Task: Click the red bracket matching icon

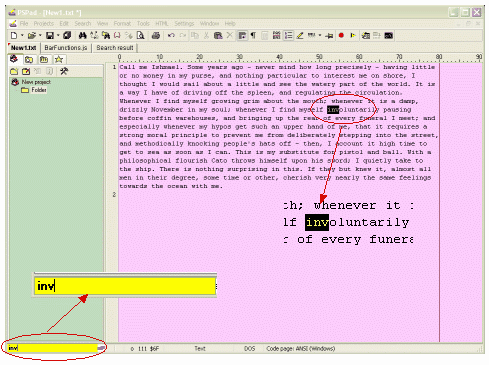Action: tap(117, 35)
